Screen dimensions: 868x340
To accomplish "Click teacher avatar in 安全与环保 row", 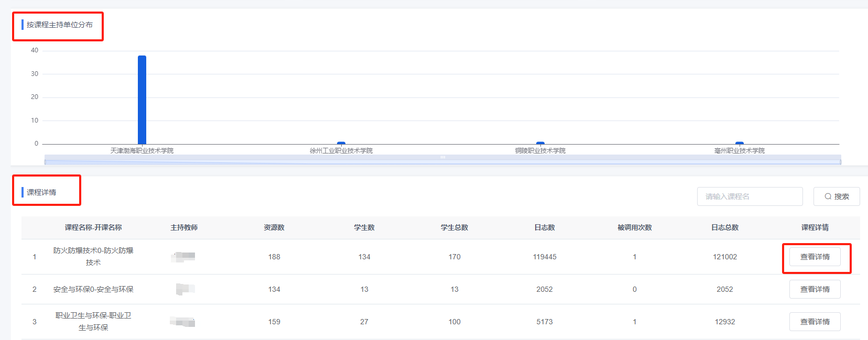I will tap(185, 289).
